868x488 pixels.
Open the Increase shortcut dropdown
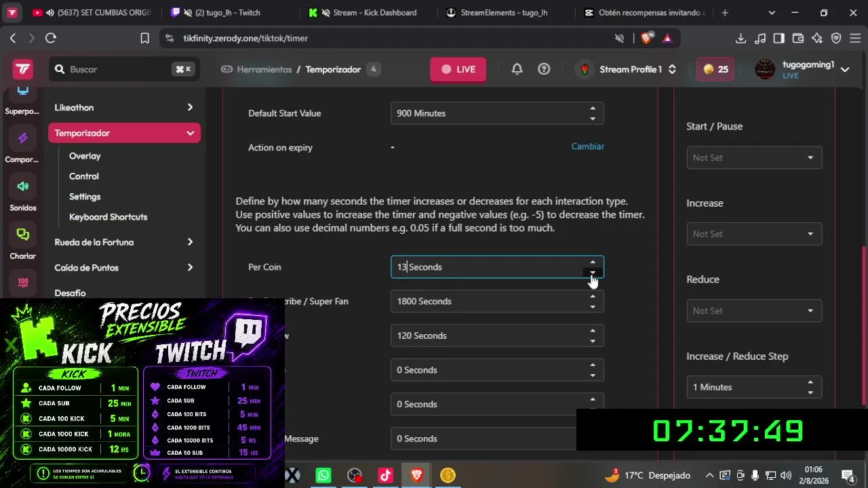754,234
